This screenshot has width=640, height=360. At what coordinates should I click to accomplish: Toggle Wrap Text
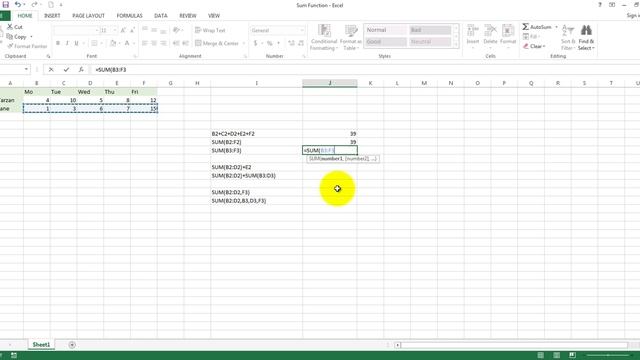click(x=210, y=30)
